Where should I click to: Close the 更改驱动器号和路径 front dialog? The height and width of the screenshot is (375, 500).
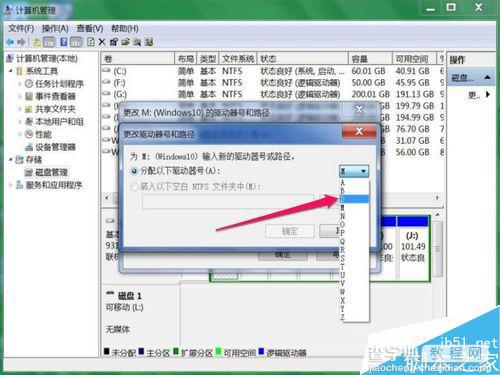(x=359, y=132)
